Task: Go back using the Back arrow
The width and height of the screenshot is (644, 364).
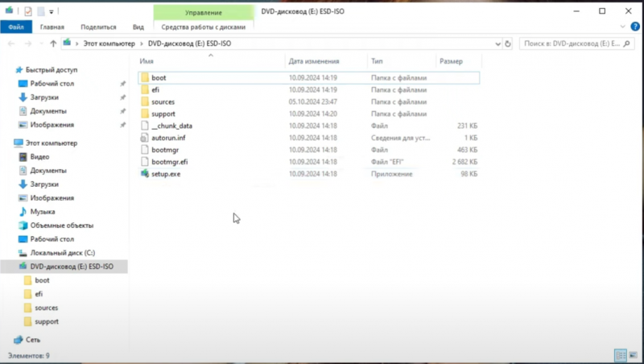Action: tap(11, 43)
